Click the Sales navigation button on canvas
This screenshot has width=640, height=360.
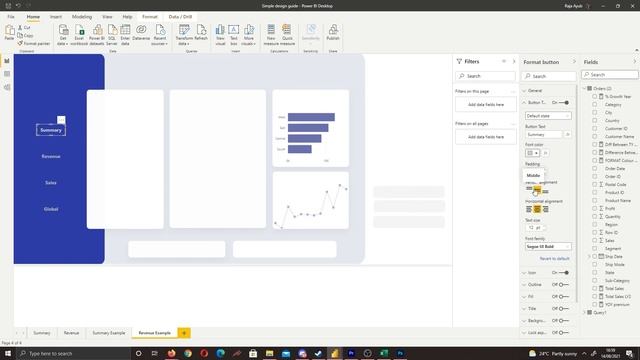coord(51,182)
